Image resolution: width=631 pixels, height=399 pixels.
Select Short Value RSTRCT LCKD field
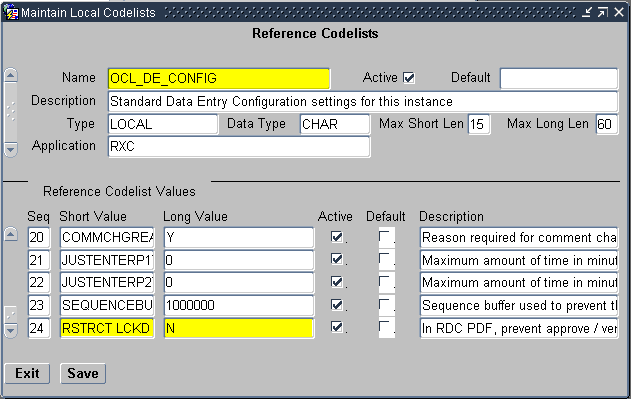107,328
